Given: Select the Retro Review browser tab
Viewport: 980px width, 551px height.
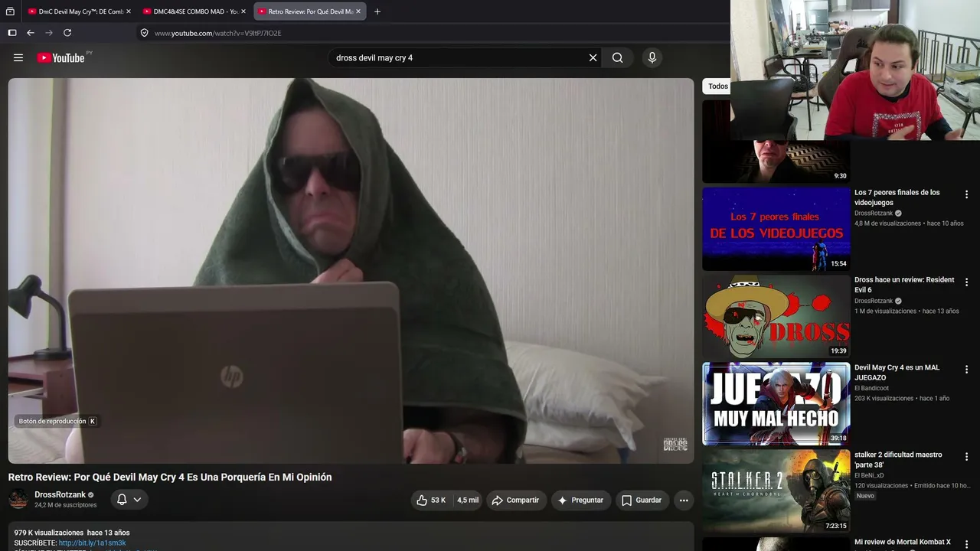Looking at the screenshot, I should click(309, 11).
